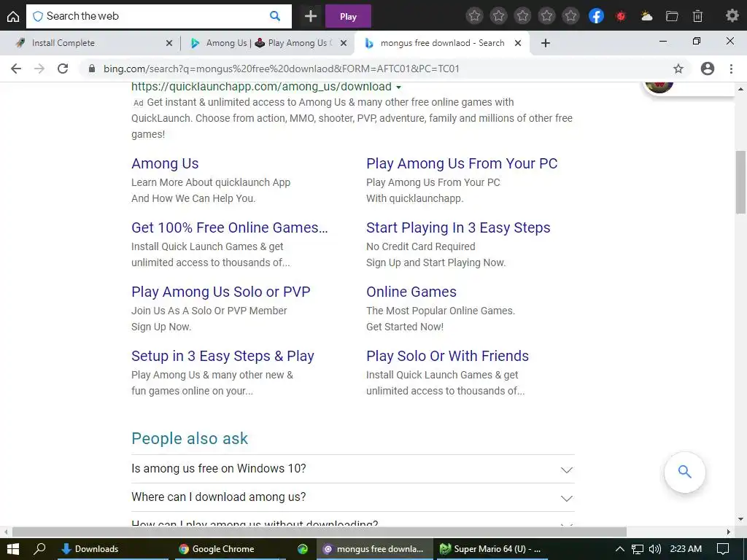Screen dimensions: 747x560
Task: Click the horizontal scrollbar at page bottom
Action: 320,532
